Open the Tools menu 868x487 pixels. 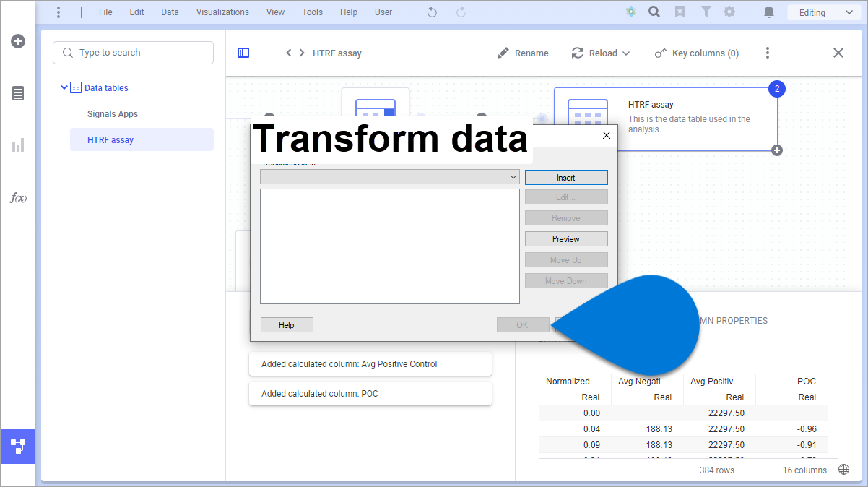(x=313, y=12)
